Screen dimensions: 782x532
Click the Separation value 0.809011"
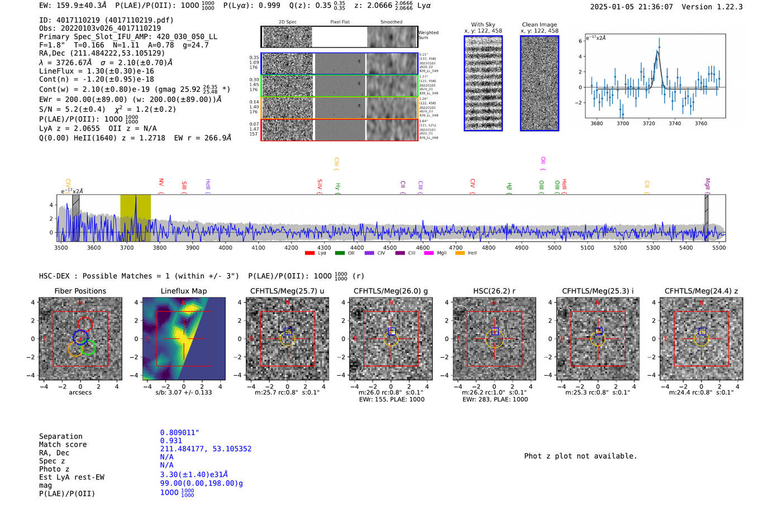click(180, 433)
